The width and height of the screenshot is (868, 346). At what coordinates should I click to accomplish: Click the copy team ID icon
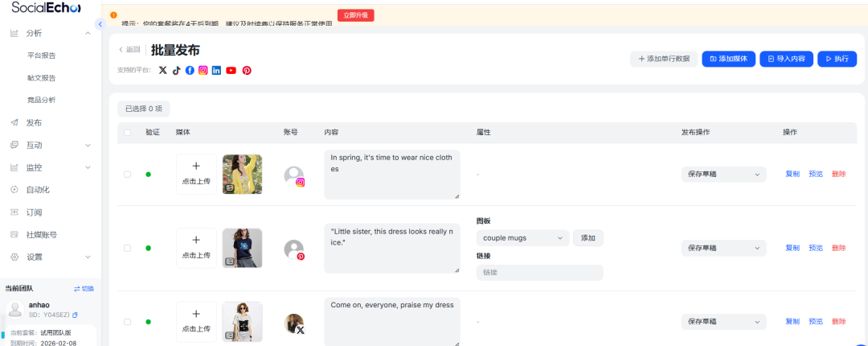(x=76, y=315)
